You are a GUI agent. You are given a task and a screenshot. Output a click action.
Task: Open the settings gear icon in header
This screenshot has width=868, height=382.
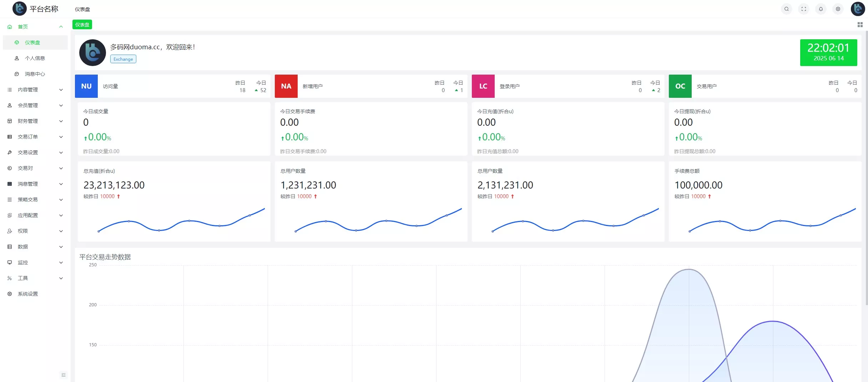tap(838, 9)
